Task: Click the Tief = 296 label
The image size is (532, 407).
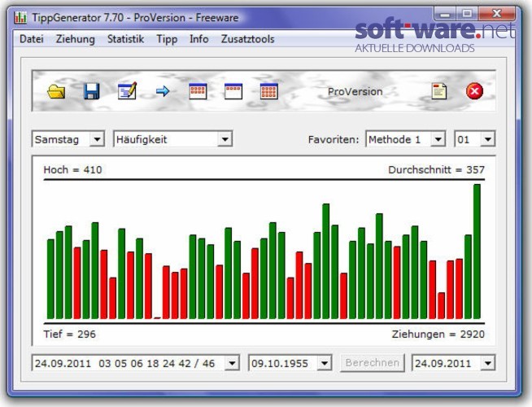Action: point(70,334)
